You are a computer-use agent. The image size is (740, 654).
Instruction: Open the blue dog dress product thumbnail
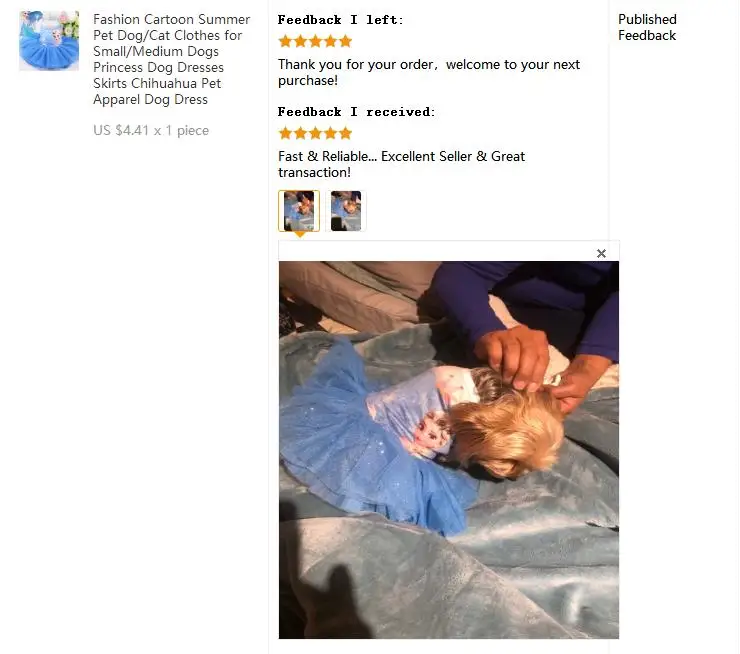[49, 41]
